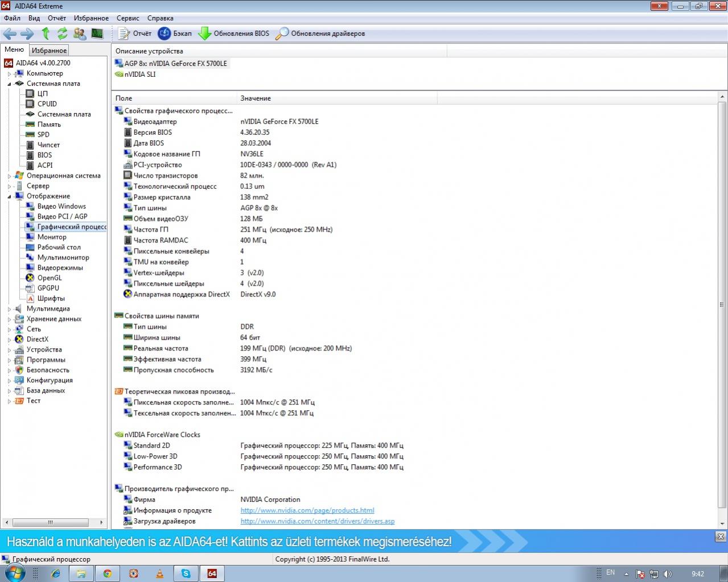This screenshot has height=582, width=728.
Task: Open the Сервис menu
Action: [128, 18]
